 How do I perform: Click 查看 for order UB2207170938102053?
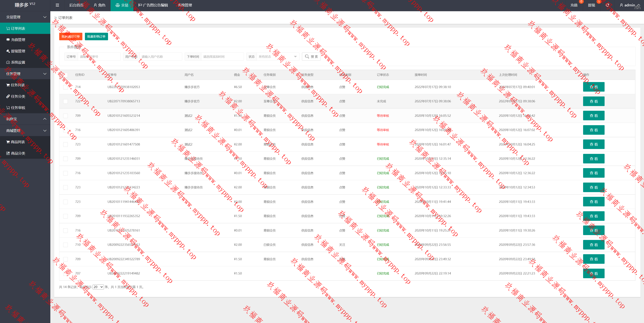point(594,87)
